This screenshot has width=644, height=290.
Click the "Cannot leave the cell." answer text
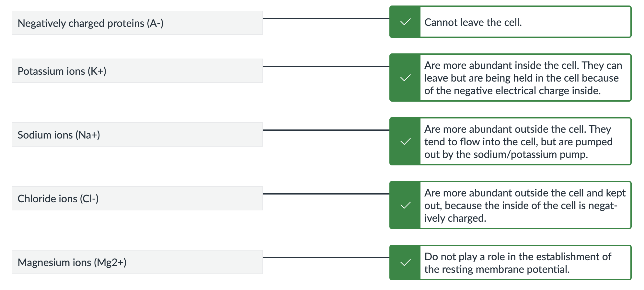tap(473, 22)
